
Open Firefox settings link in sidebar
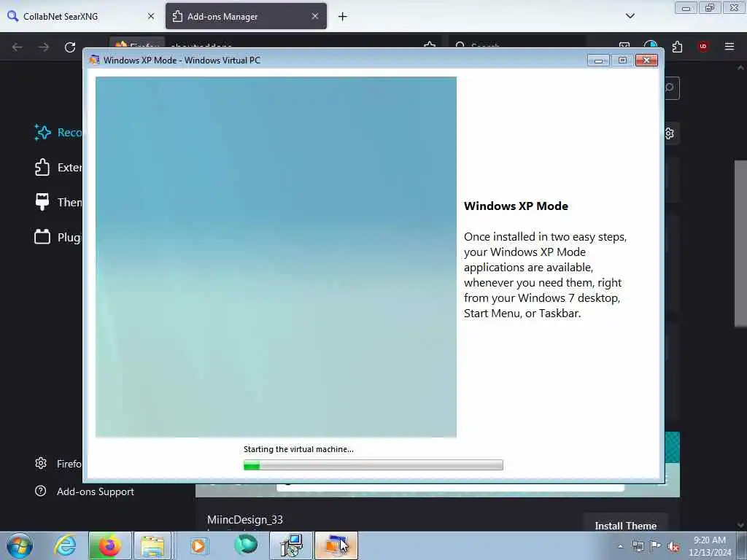[x=58, y=463]
